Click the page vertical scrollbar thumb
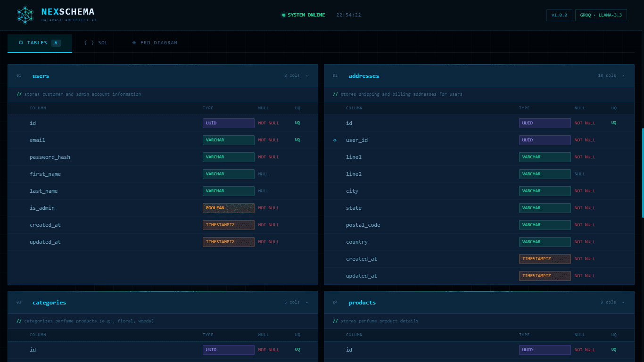The width and height of the screenshot is (644, 362). [x=643, y=173]
